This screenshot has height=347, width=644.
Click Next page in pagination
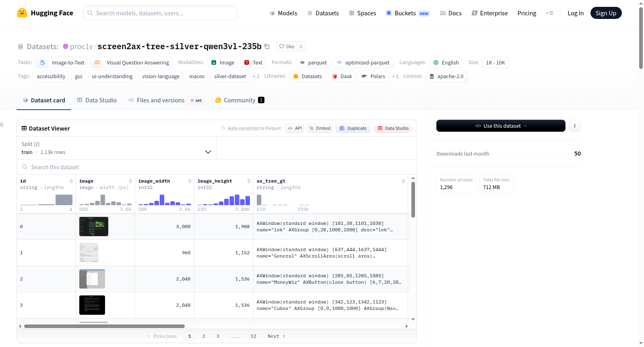[277, 336]
